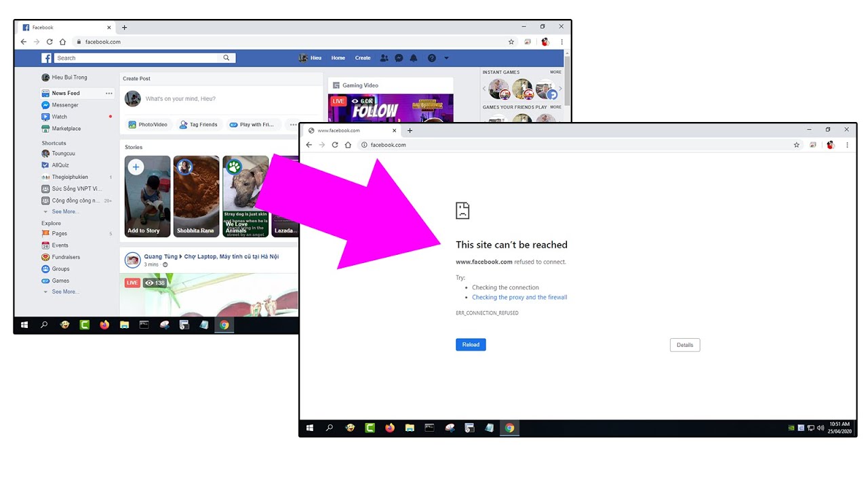
Task: Open new tab in front browser window
Action: [x=410, y=130]
